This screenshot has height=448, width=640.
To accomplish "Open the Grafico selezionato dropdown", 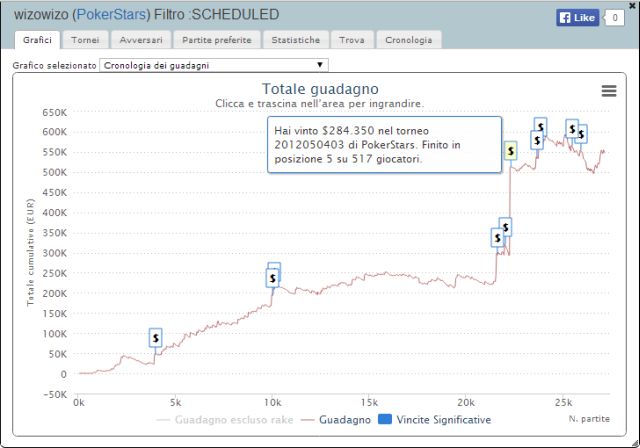I will click(213, 65).
